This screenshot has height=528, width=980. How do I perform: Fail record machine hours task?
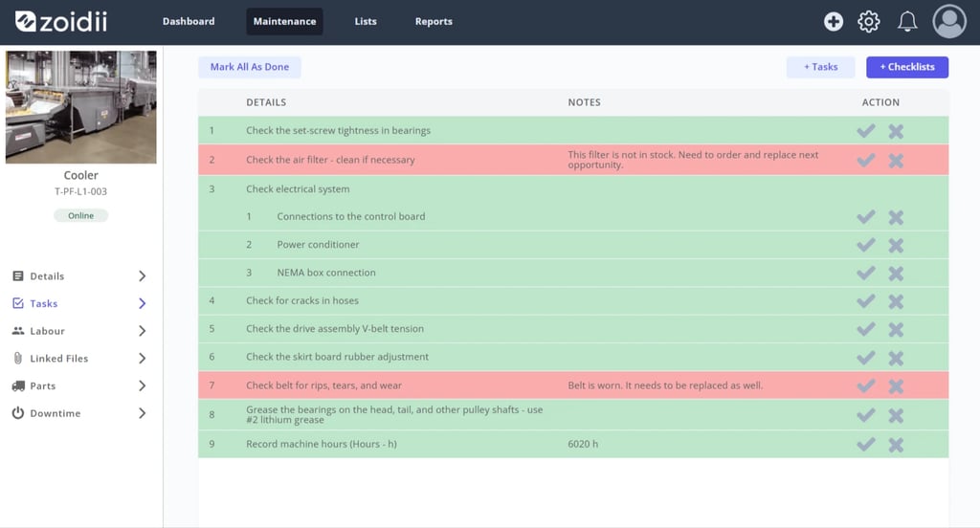click(x=896, y=445)
